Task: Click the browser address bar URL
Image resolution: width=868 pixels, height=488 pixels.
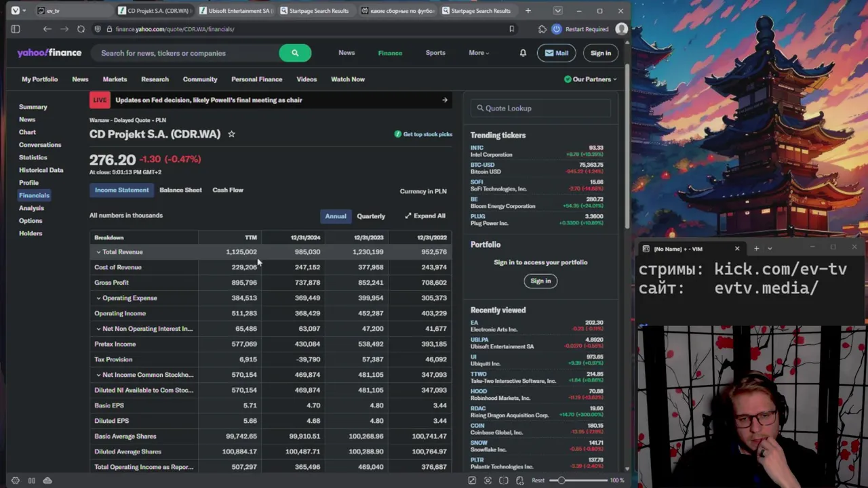Action: tap(175, 29)
